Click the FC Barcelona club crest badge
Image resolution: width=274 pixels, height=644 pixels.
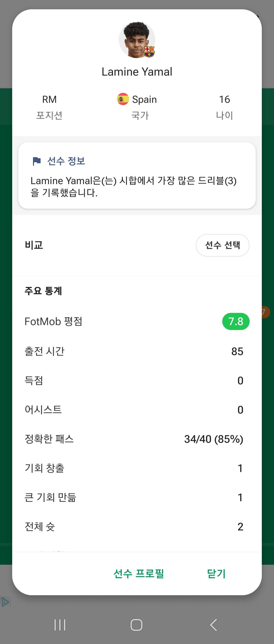pos(149,52)
